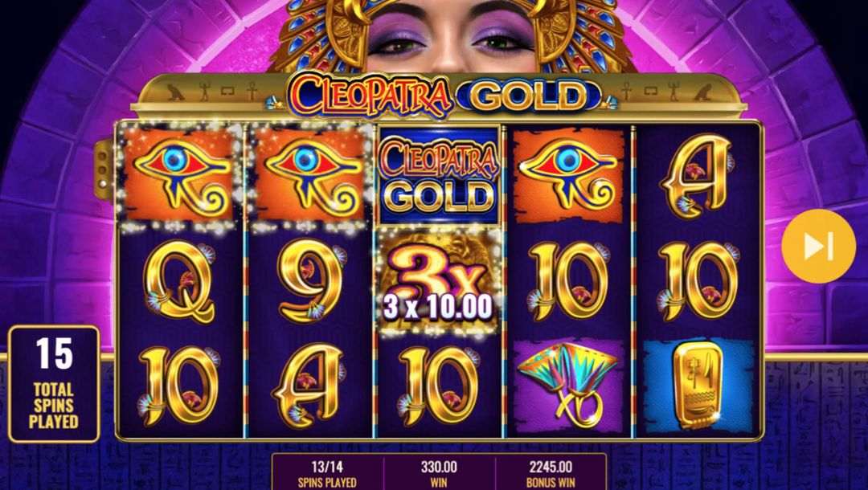
Task: Click the 10 symbol in middle of fifth reel
Action: [x=698, y=282]
